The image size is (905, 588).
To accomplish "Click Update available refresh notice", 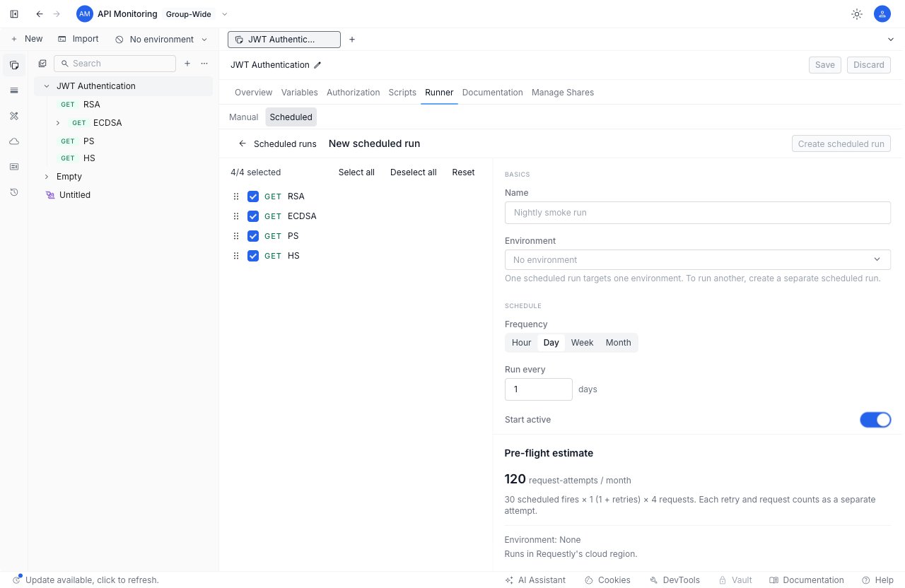I will 86,580.
